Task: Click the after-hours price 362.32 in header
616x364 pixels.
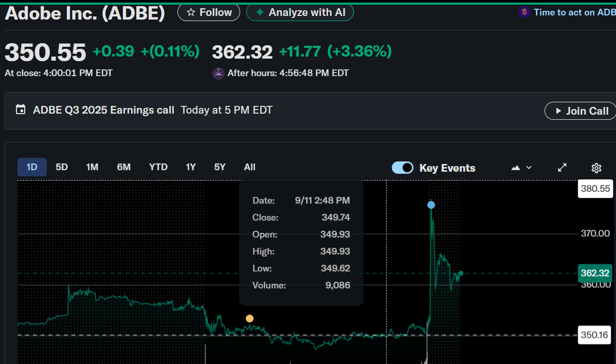Action: (x=242, y=52)
